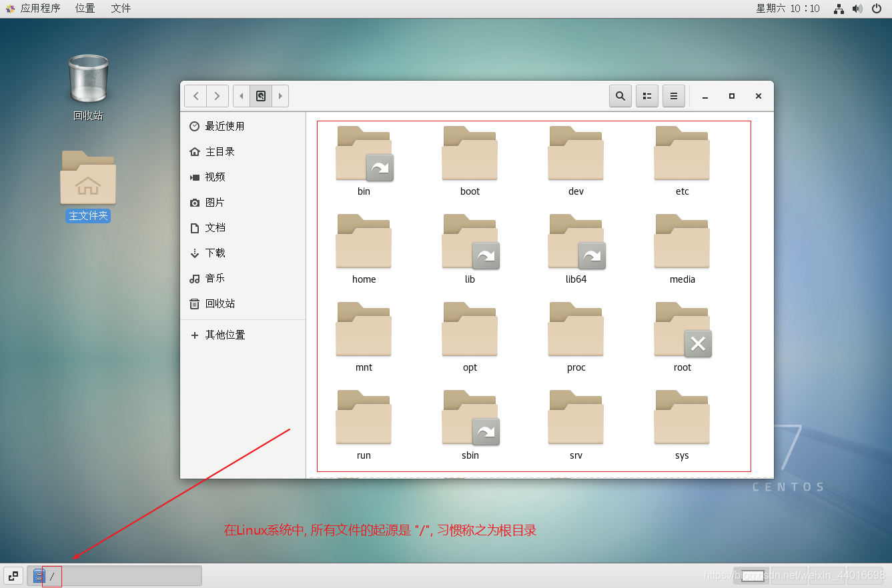Select the desktop 主文件夹 icon
This screenshot has width=892, height=588.
(x=88, y=186)
